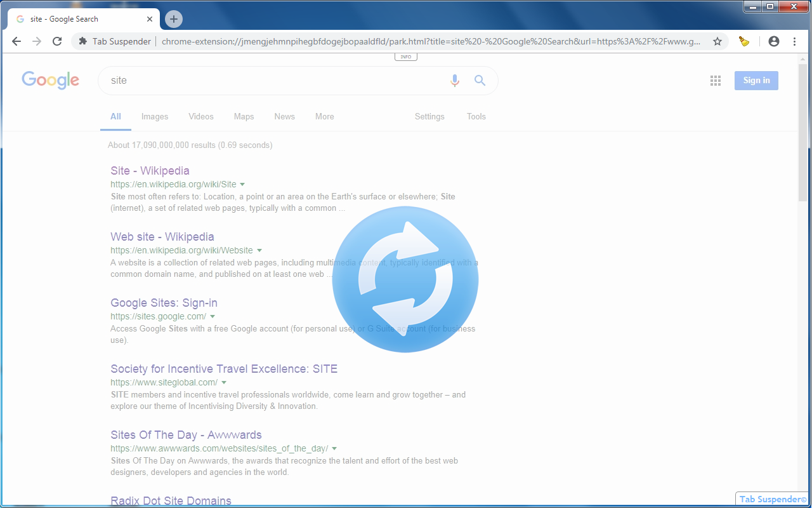812x508 pixels.
Task: Click the search magnifying glass icon
Action: pos(480,81)
